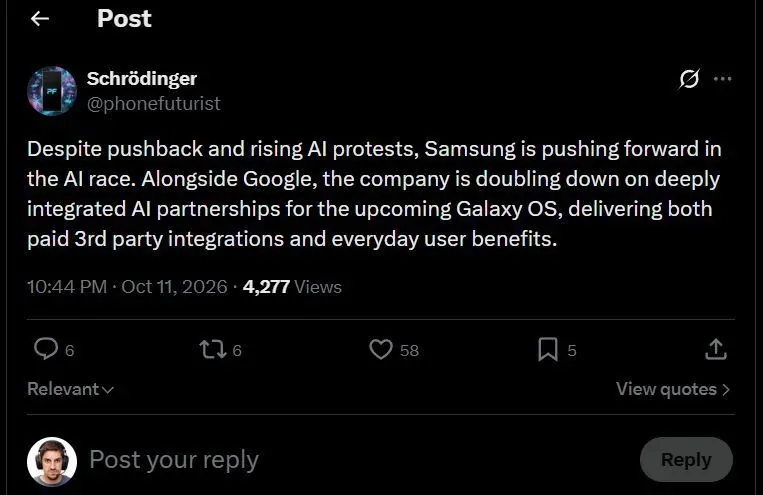763x495 pixels.
Task: Open the three-dot more options menu
Action: click(x=723, y=79)
